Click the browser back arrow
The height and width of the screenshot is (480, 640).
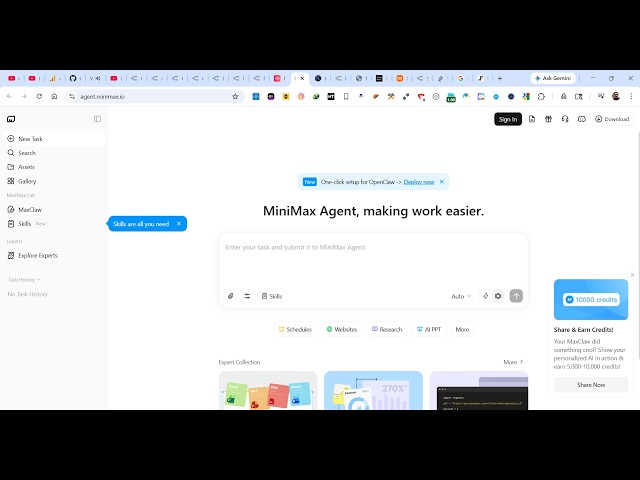coord(9,96)
